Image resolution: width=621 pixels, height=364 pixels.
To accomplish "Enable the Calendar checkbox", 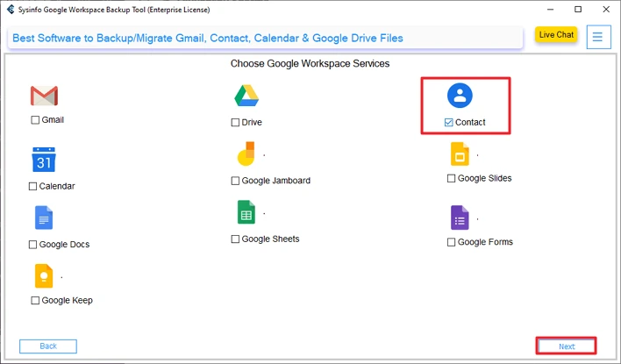I will point(32,186).
